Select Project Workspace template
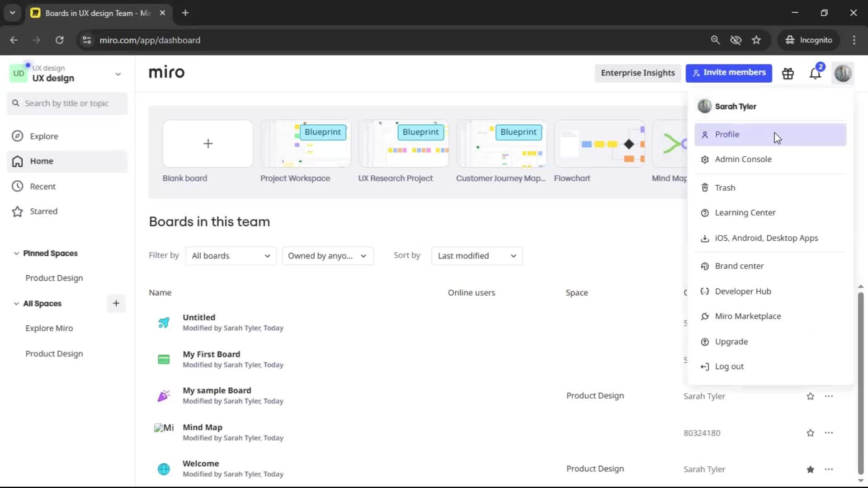The width and height of the screenshot is (868, 488). [x=306, y=144]
